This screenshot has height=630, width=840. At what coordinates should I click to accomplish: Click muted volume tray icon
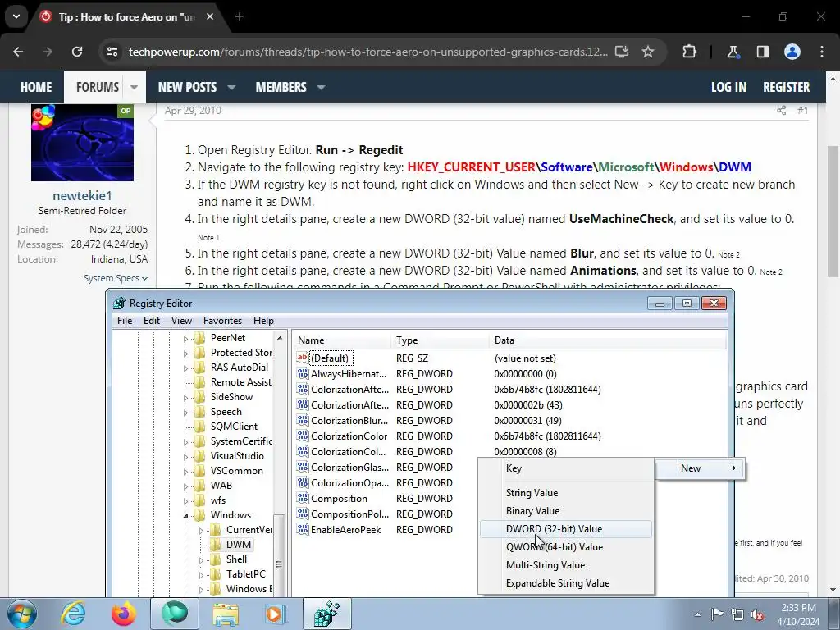tap(757, 614)
